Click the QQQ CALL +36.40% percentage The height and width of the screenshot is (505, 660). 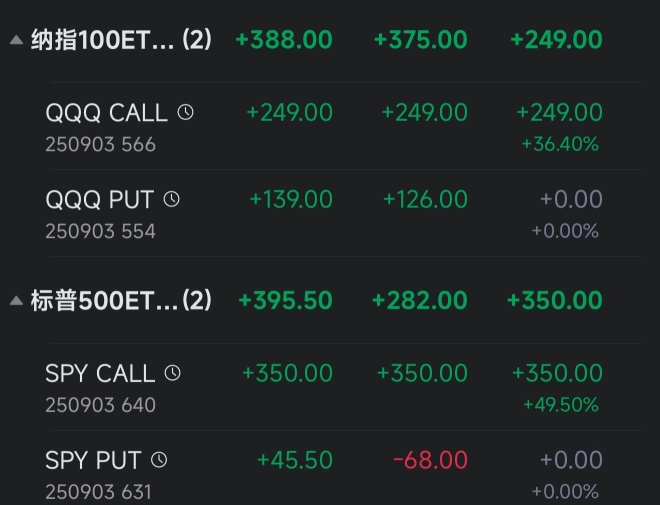click(x=560, y=145)
